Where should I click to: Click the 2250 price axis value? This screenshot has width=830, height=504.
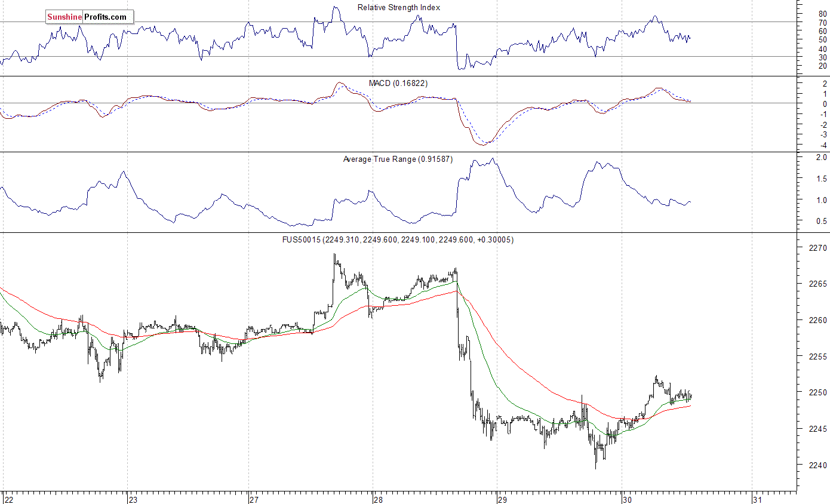pyautogui.click(x=818, y=392)
